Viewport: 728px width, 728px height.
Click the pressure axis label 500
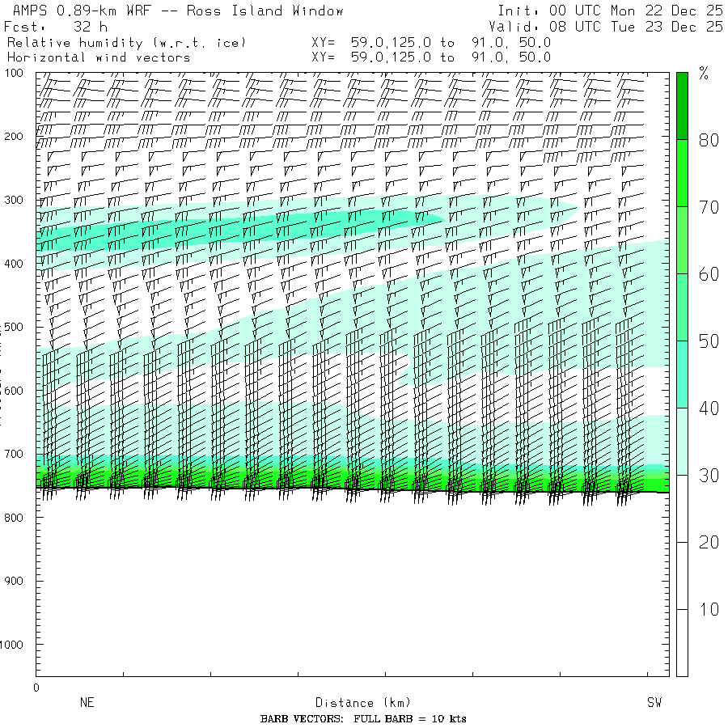click(x=14, y=327)
